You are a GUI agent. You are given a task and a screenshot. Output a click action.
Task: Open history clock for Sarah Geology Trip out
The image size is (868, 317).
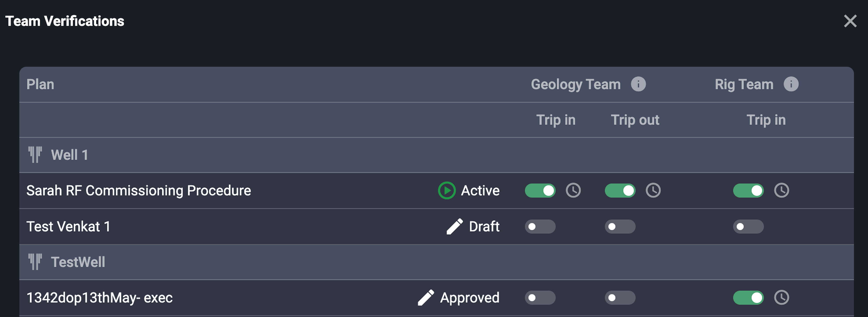coord(653,190)
